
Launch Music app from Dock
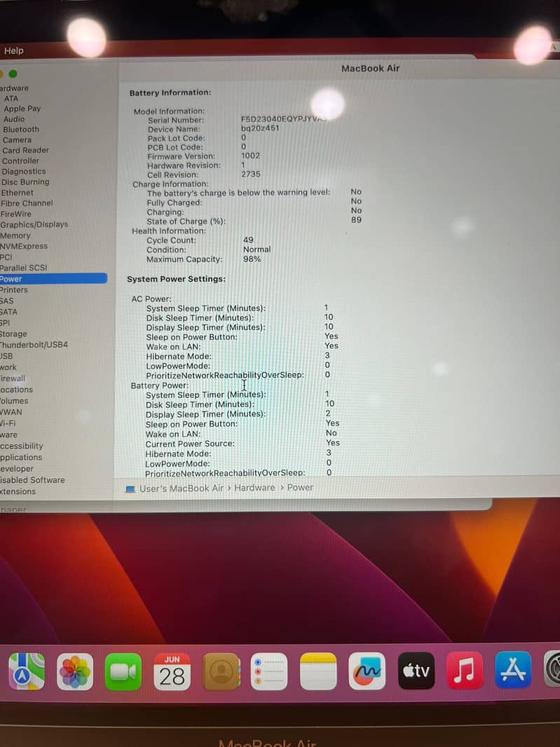(465, 671)
